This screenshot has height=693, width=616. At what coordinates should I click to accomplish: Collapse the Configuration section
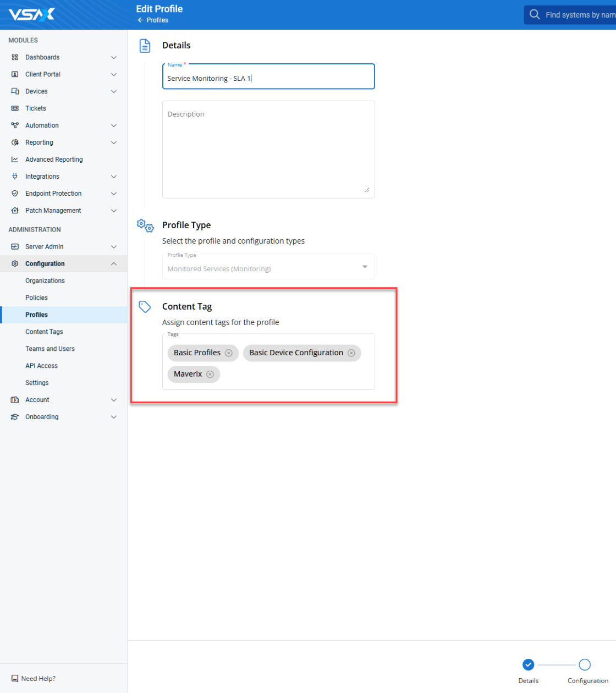click(113, 264)
